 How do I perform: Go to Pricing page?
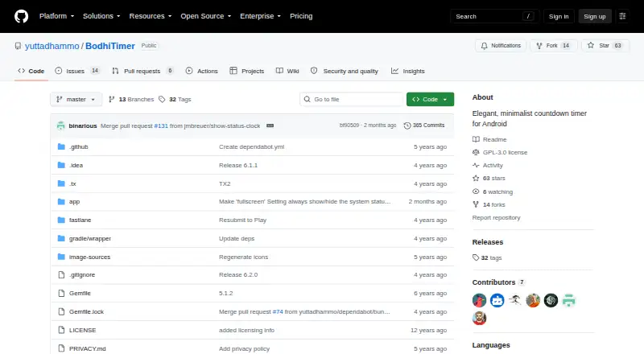click(301, 16)
